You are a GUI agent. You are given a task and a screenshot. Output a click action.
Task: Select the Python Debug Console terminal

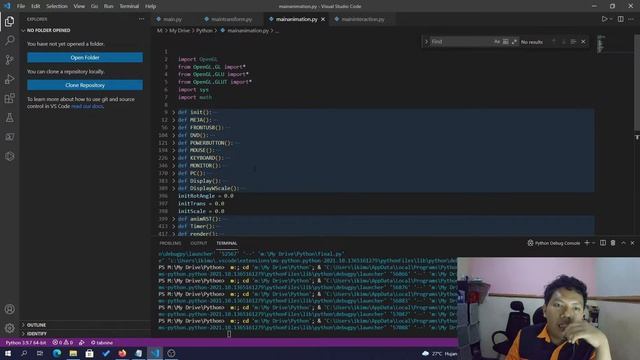[x=553, y=243]
